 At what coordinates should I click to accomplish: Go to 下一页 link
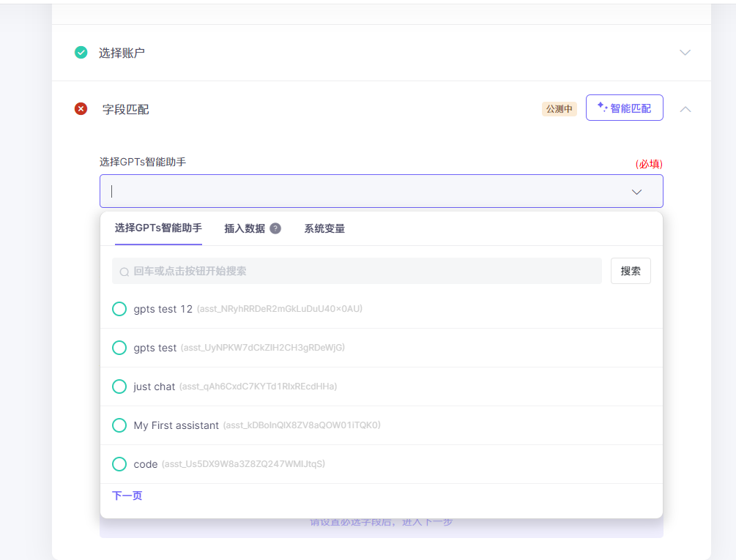coord(127,496)
